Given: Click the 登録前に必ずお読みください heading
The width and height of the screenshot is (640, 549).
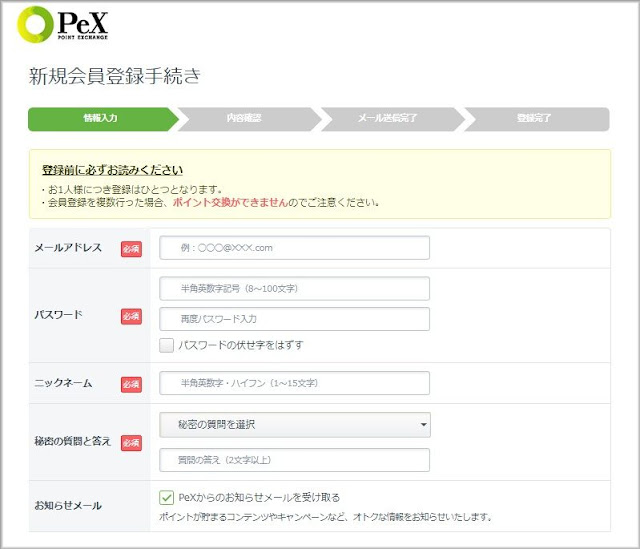Looking at the screenshot, I should pyautogui.click(x=112, y=170).
